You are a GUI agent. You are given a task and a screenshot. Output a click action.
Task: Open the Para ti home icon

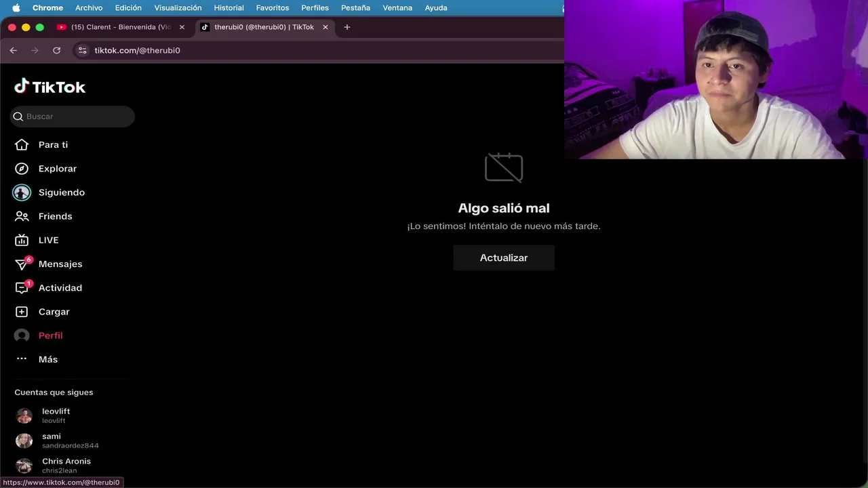(22, 145)
